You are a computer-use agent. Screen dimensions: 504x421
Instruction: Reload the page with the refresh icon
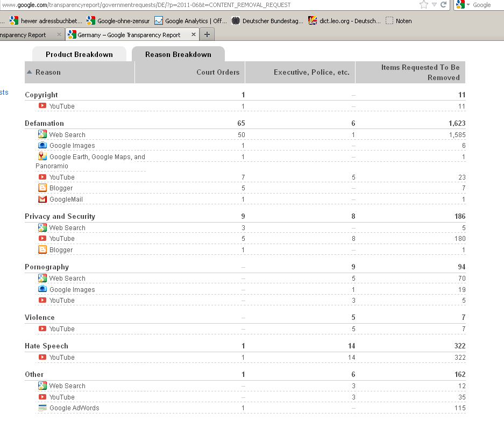pos(444,5)
